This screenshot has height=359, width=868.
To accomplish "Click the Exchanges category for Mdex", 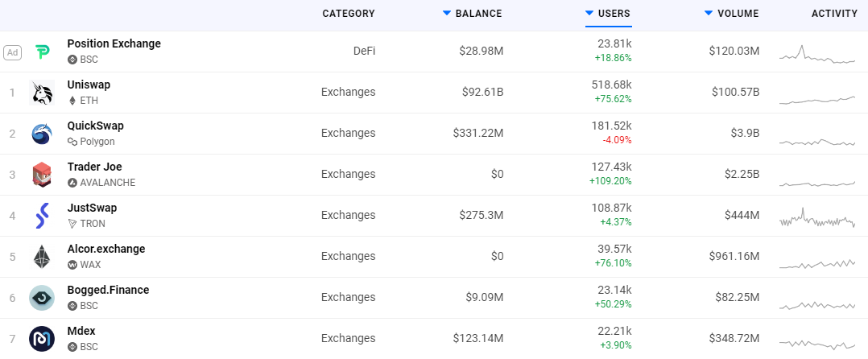I will point(348,338).
